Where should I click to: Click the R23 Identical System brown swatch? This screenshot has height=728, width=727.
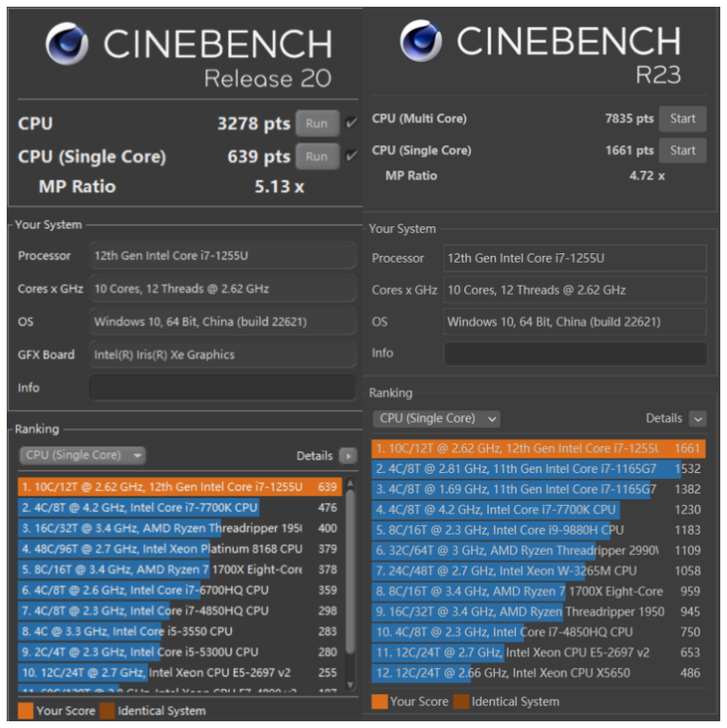(x=461, y=701)
